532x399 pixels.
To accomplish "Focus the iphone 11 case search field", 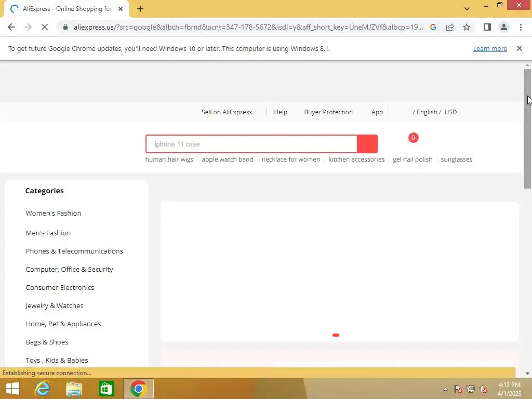I will (x=251, y=144).
